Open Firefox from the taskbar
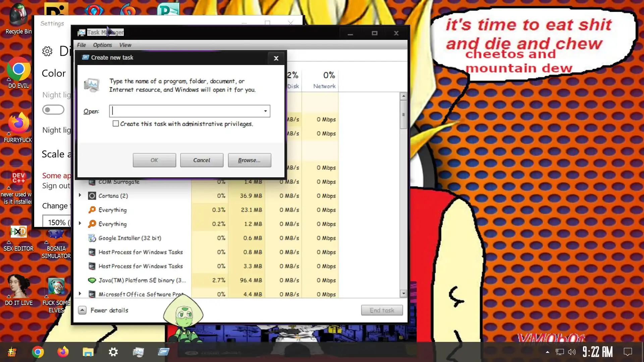The image size is (644, 362). click(x=63, y=352)
